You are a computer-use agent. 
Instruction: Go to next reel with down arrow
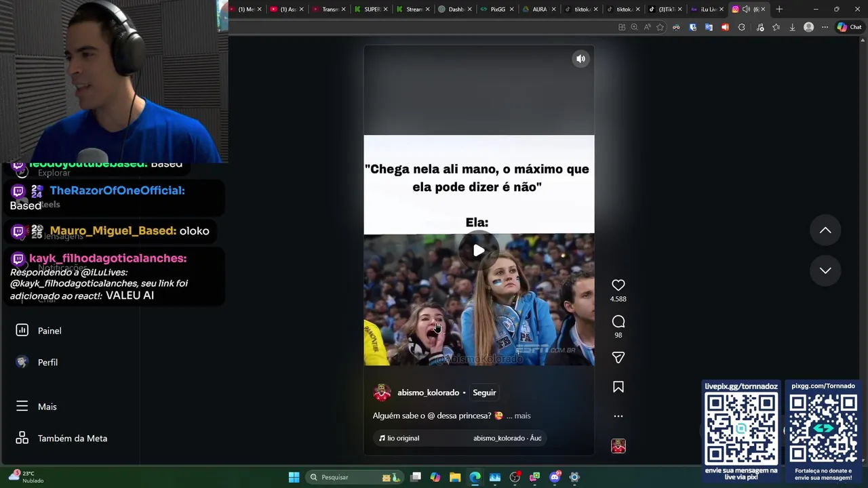point(825,270)
